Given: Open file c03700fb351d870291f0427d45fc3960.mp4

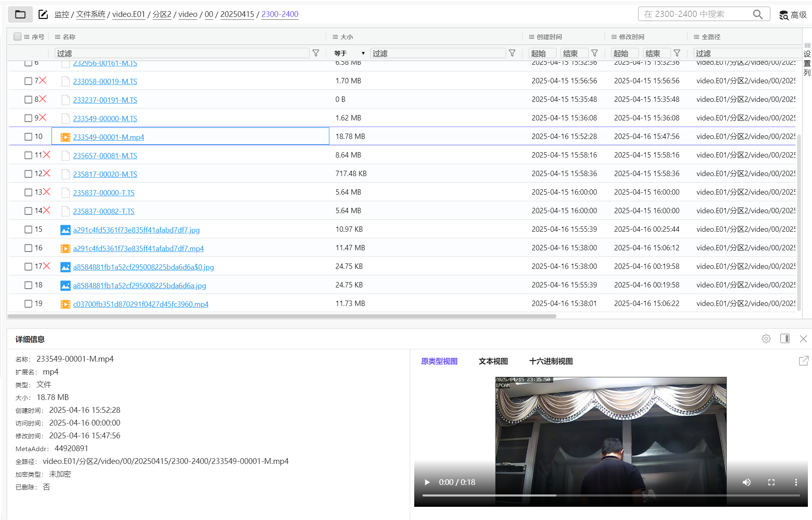Looking at the screenshot, I should click(x=141, y=304).
